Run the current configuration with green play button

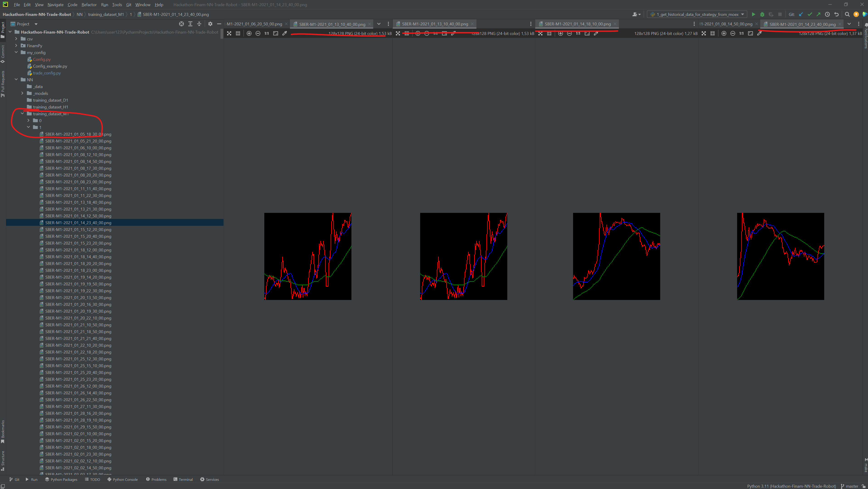(x=753, y=15)
